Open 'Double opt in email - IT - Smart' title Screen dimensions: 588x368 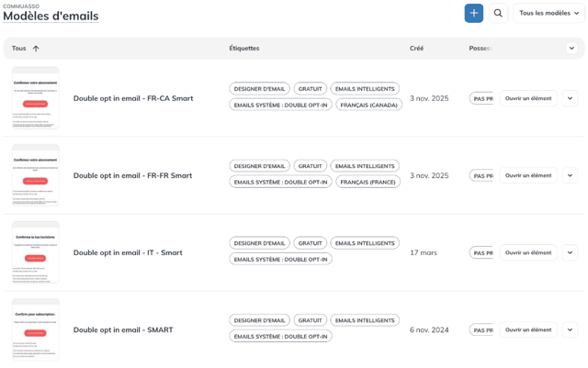point(128,252)
